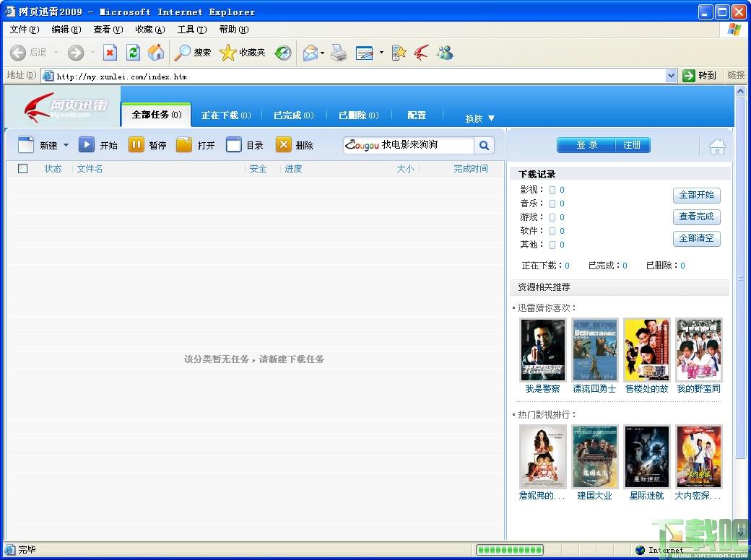This screenshot has height=560, width=751.
Task: Open the 文件(F) menu
Action: pyautogui.click(x=25, y=29)
